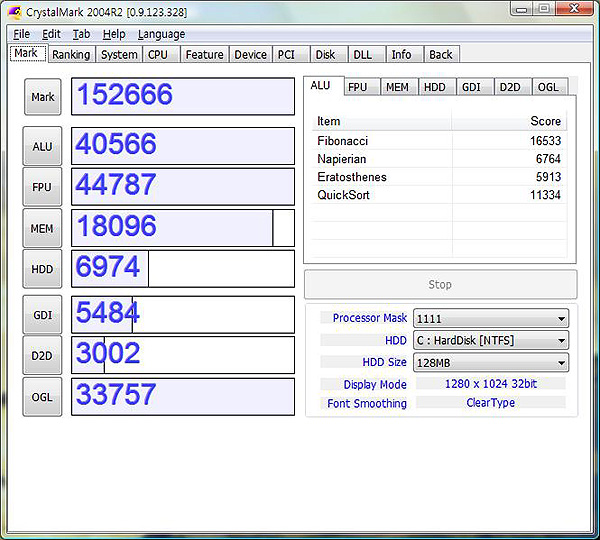The width and height of the screenshot is (600, 540).
Task: Open the Tab menu
Action: pyautogui.click(x=82, y=34)
